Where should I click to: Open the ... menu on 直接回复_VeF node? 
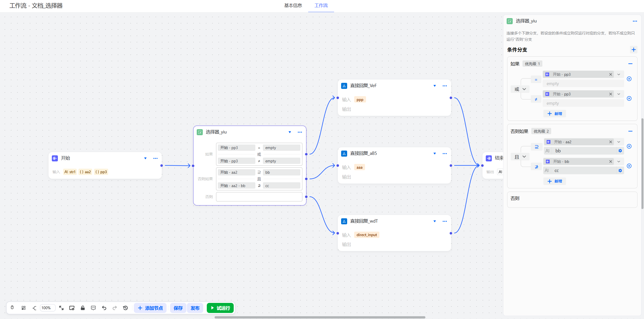tap(445, 86)
